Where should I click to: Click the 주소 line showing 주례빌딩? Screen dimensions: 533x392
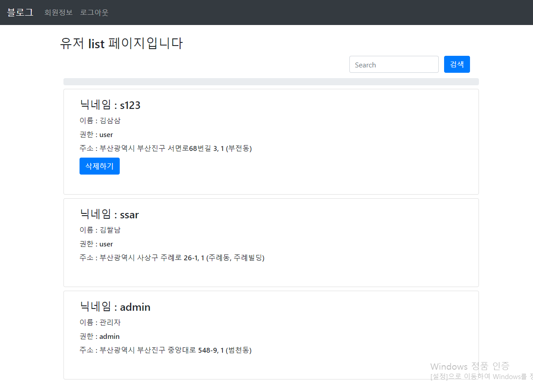172,258
